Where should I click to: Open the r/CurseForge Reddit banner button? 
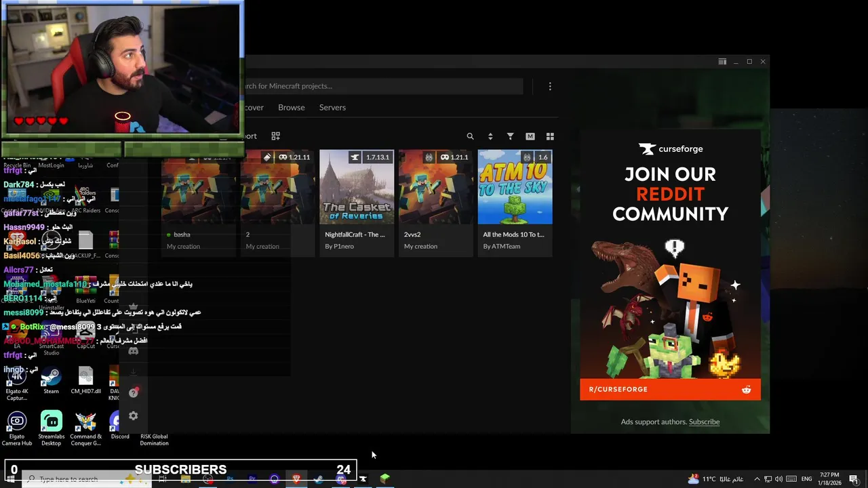(670, 390)
